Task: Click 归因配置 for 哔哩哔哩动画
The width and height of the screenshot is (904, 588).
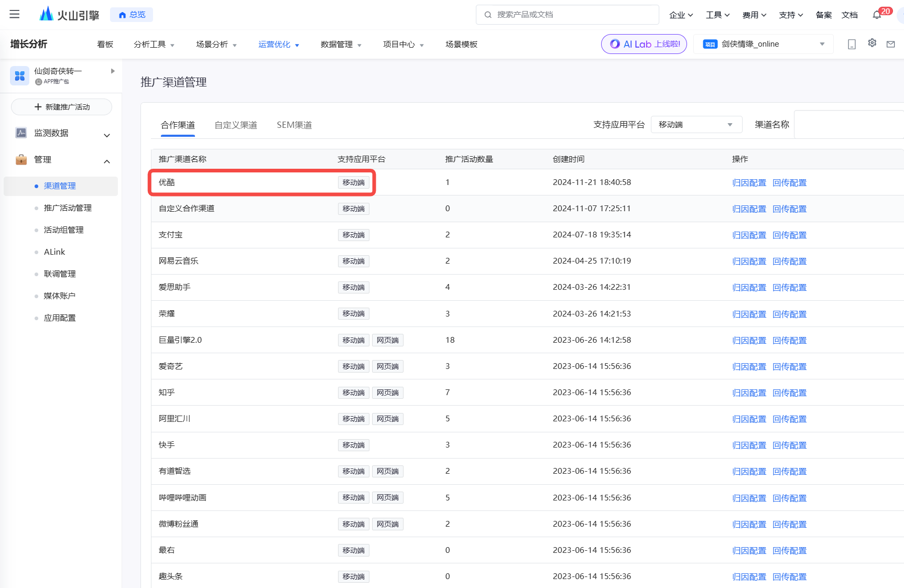Action: (x=749, y=498)
